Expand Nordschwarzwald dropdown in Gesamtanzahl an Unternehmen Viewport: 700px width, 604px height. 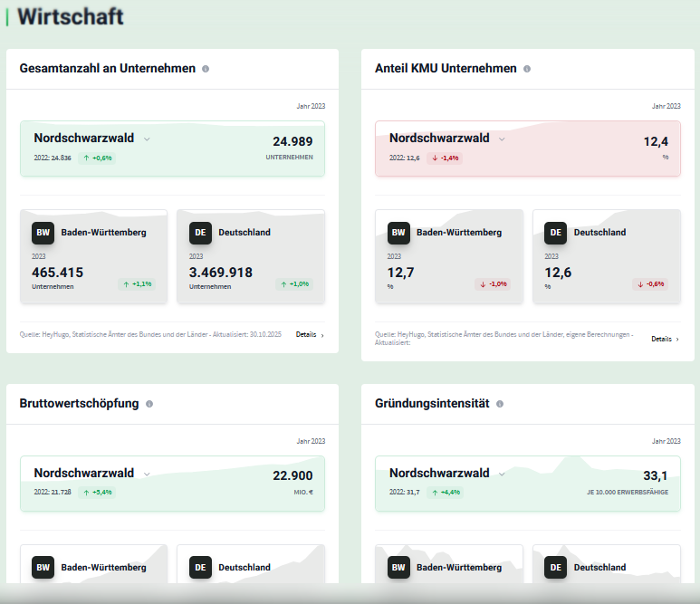(147, 139)
